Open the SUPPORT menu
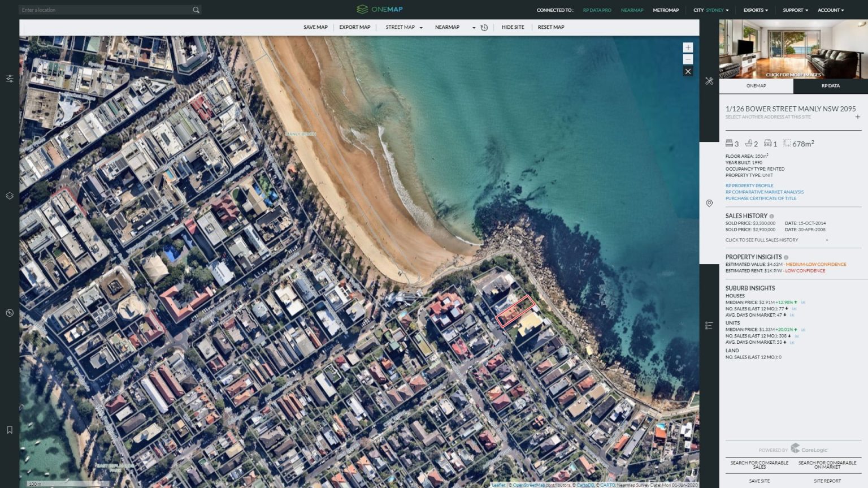 [794, 10]
